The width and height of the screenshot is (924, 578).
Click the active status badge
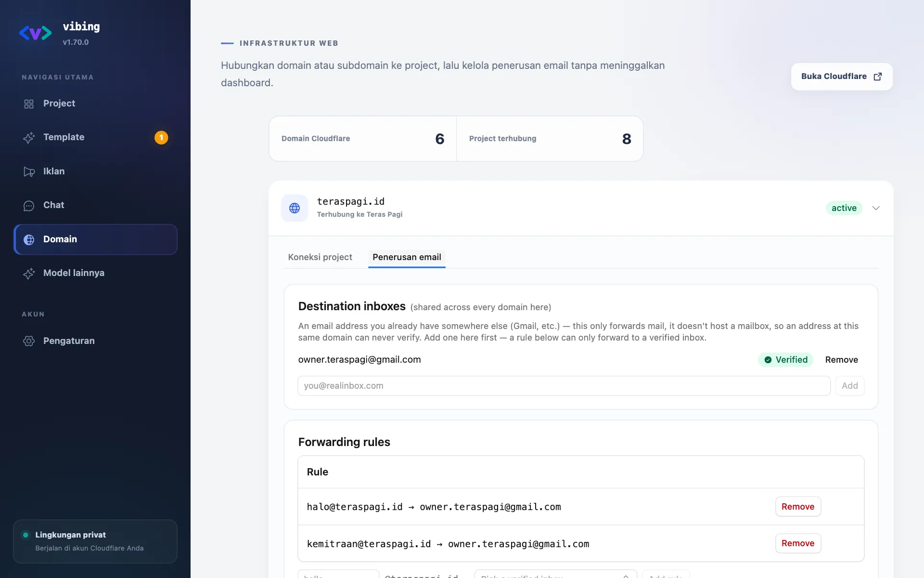pyautogui.click(x=844, y=208)
